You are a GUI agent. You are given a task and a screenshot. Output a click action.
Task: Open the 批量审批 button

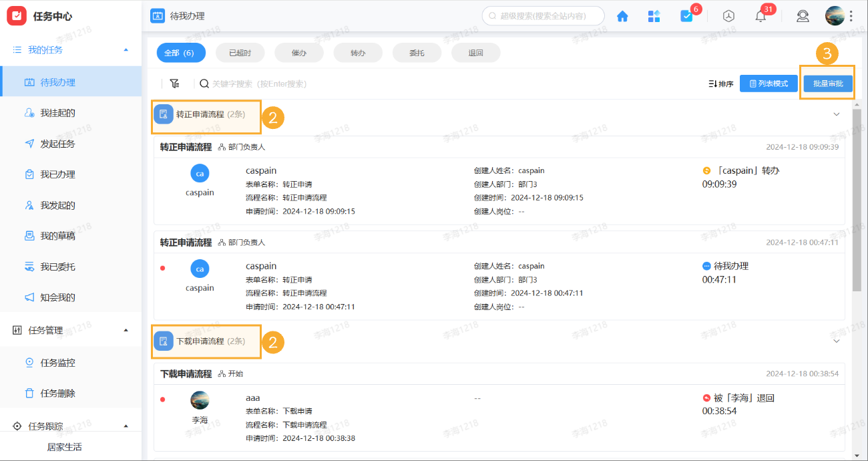827,83
